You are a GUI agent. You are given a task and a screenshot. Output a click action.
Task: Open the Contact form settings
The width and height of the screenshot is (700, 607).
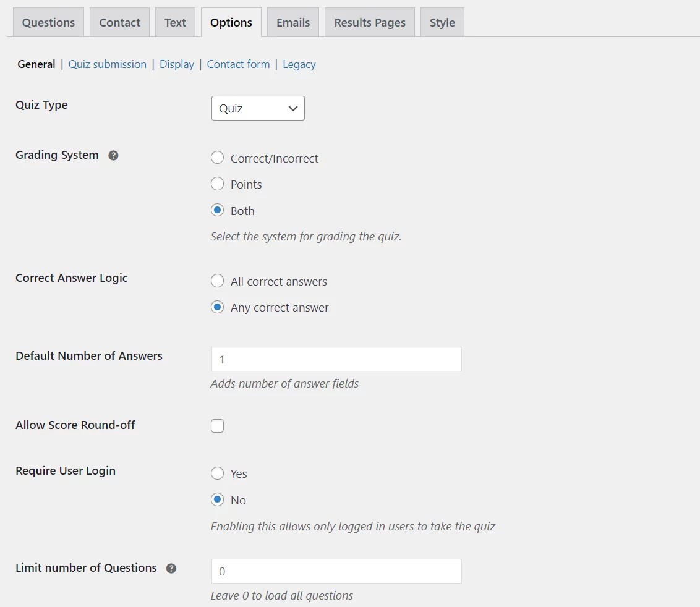coord(238,64)
